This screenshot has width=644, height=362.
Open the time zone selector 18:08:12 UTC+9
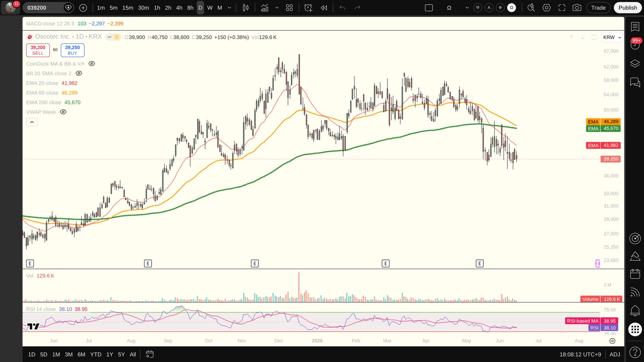click(580, 354)
